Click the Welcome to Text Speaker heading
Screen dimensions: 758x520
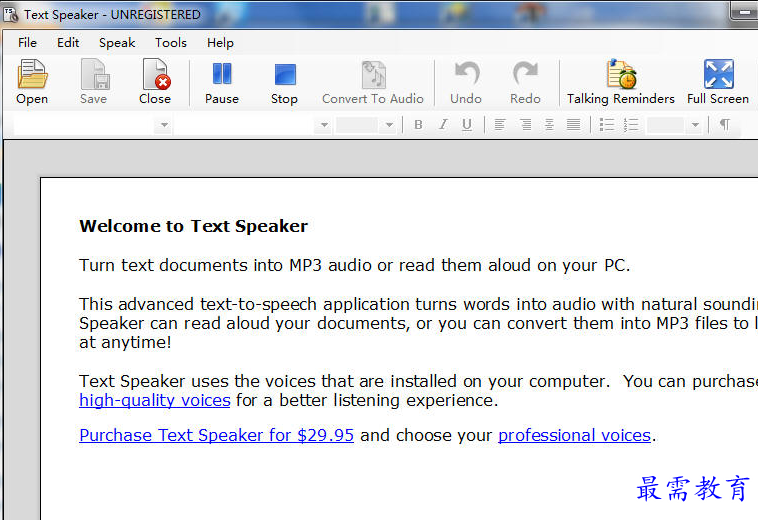click(193, 226)
